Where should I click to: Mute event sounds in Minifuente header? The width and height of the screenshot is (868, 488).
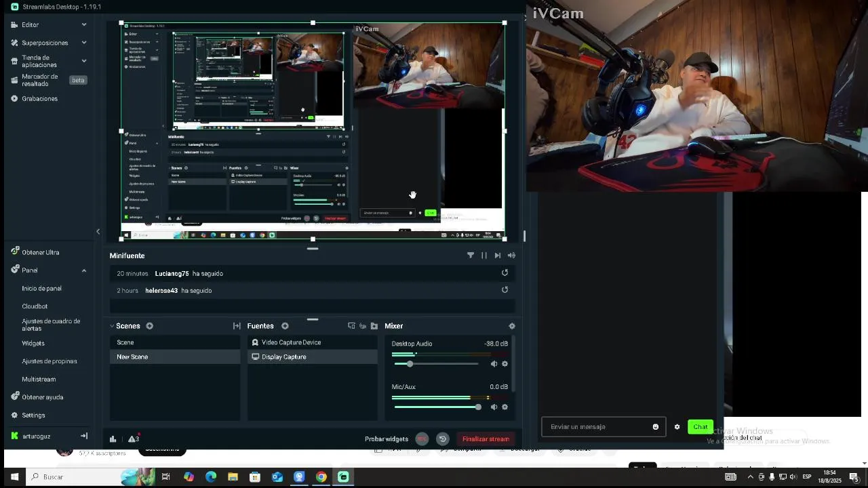511,256
